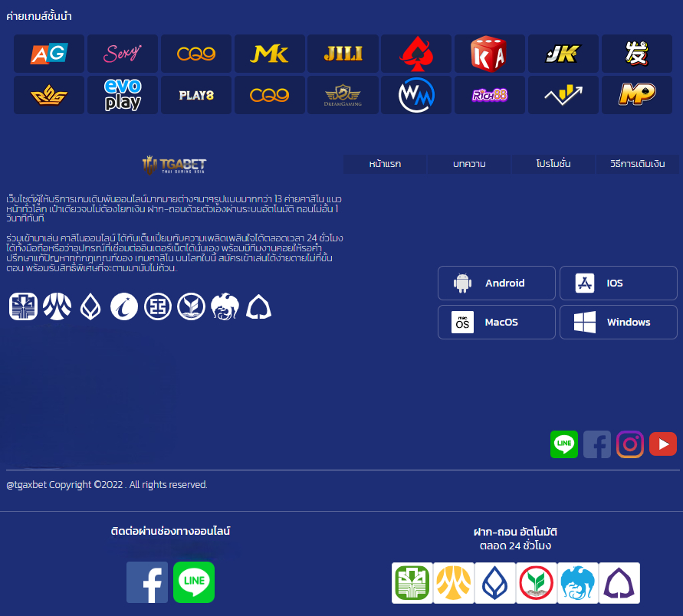Switch to the โปรโมชั่น tab
Viewport: 683px width, 616px height.
553,164
